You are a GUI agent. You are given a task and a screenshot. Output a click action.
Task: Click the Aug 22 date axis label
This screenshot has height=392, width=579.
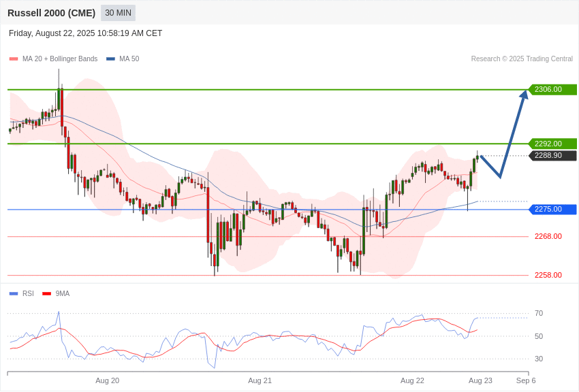point(412,380)
